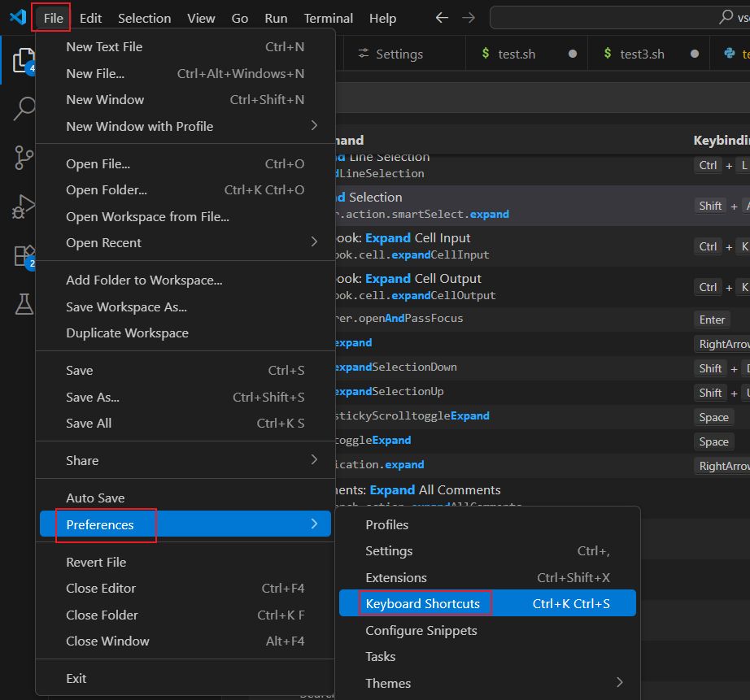The width and height of the screenshot is (750, 700).
Task: Expand the Open Recent submenu
Action: (185, 242)
